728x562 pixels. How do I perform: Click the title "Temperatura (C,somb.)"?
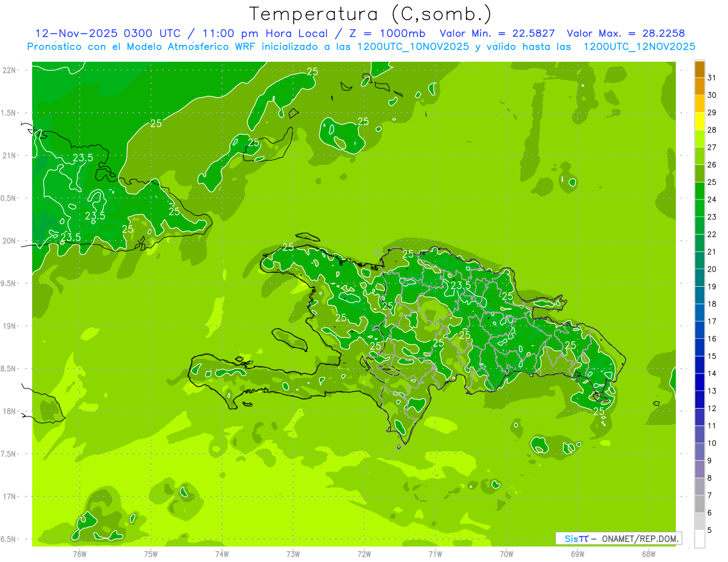371,15
